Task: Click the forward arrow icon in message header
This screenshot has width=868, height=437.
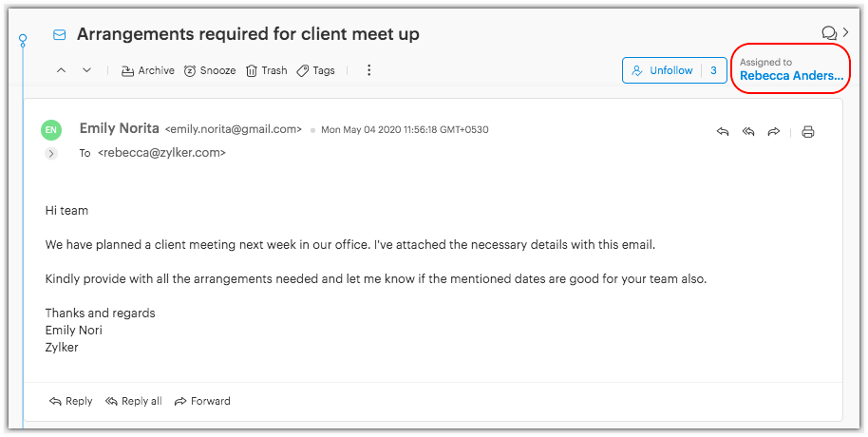Action: tap(773, 132)
